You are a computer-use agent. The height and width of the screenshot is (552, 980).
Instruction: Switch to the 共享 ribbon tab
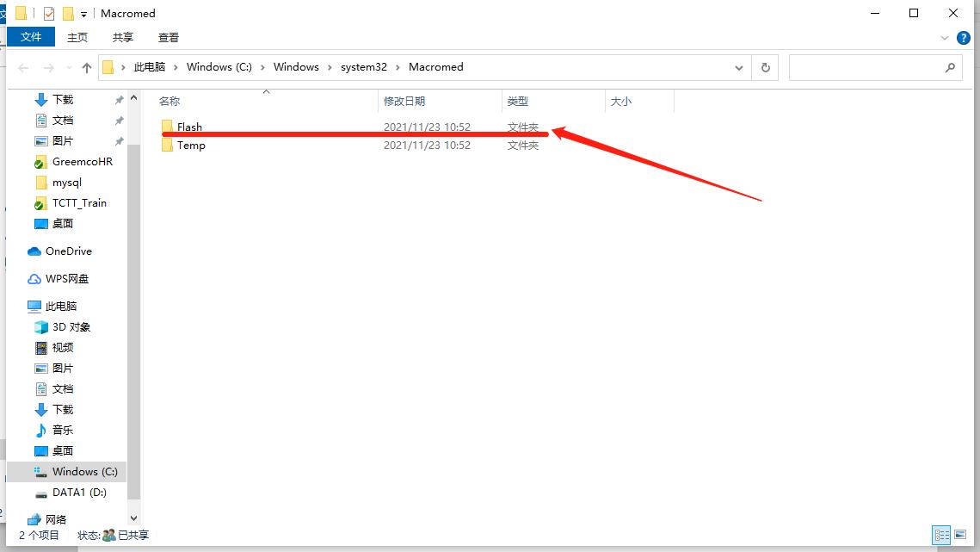tap(123, 38)
